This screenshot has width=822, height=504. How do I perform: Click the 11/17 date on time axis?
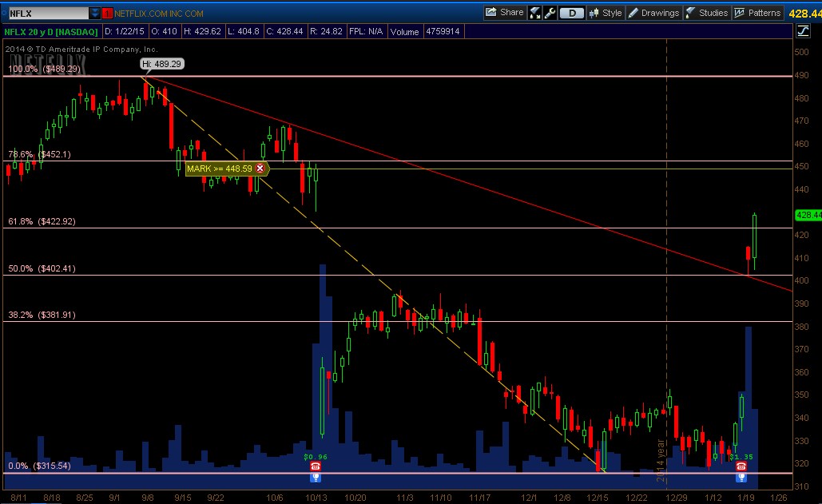coord(479,497)
